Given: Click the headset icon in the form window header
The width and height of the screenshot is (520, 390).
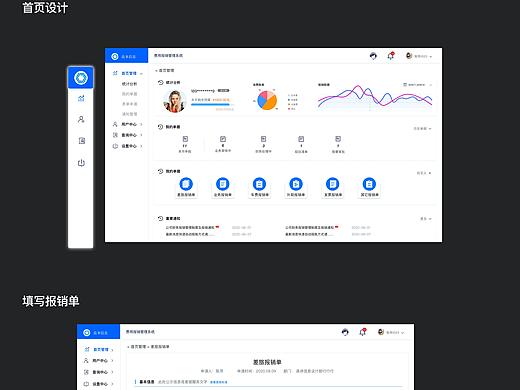Looking at the screenshot, I should click(345, 332).
